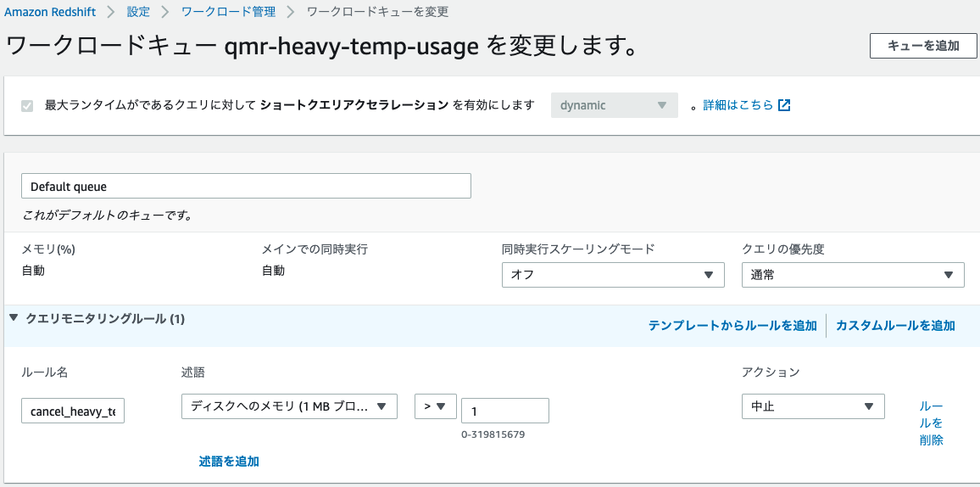Click the 同時実行スケーリングモード label
The height and width of the screenshot is (487, 980).
578,249
